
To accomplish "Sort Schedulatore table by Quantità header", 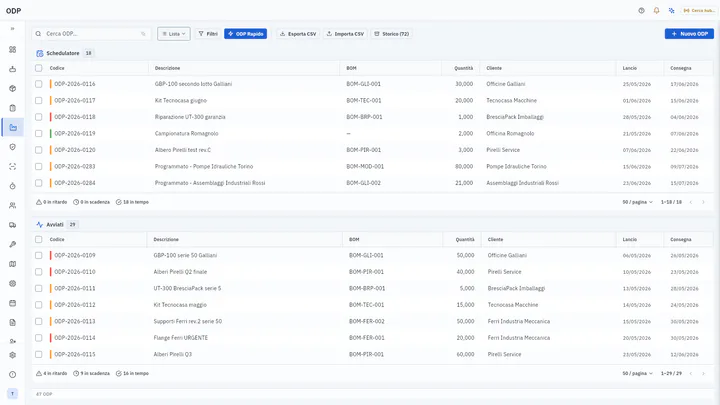I will point(463,68).
